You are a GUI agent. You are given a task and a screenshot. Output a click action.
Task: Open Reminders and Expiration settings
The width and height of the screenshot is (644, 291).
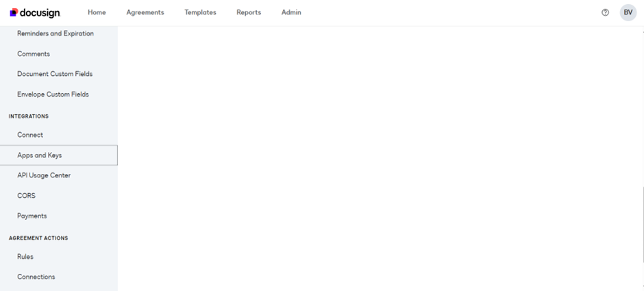tap(55, 34)
